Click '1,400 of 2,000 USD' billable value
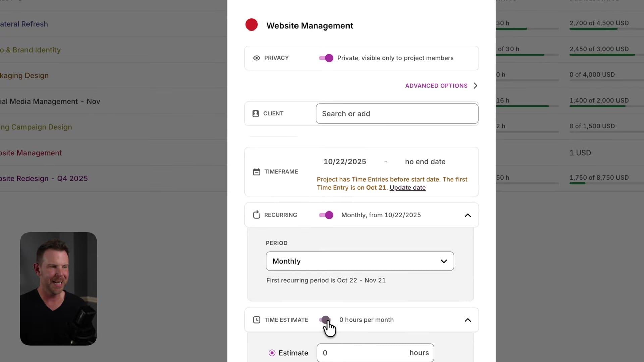Screen dimensions: 644x362 [x=599, y=100]
